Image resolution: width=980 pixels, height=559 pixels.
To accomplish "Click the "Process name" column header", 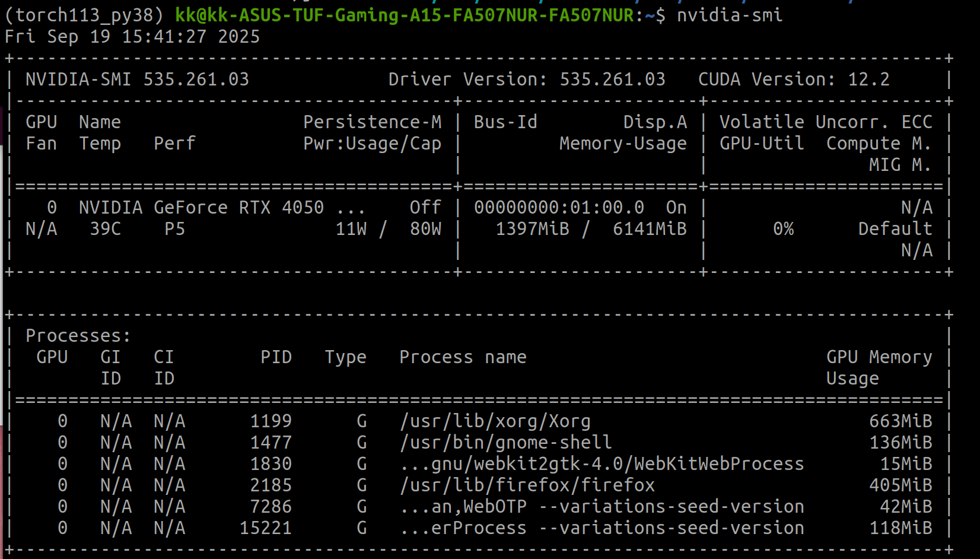I will click(x=463, y=357).
